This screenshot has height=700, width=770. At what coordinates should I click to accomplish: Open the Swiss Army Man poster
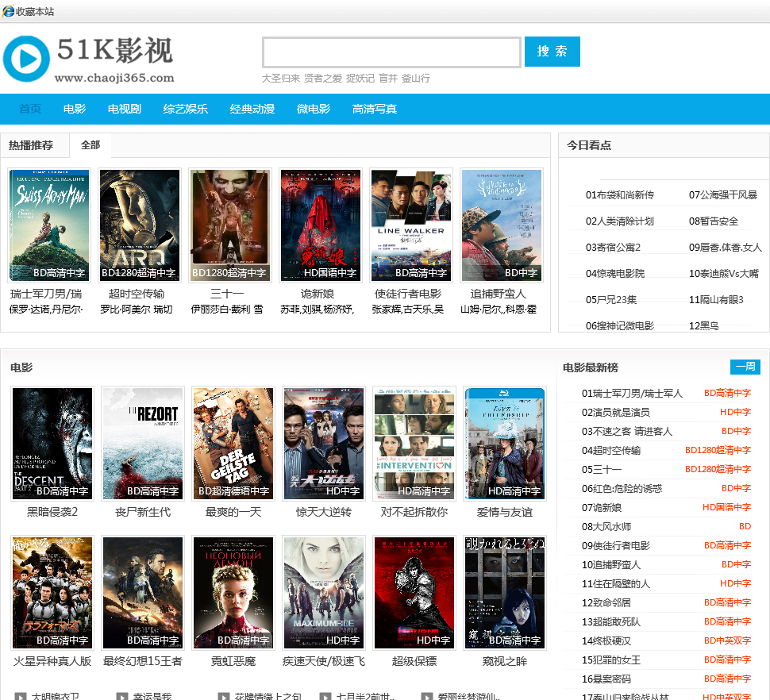49,225
